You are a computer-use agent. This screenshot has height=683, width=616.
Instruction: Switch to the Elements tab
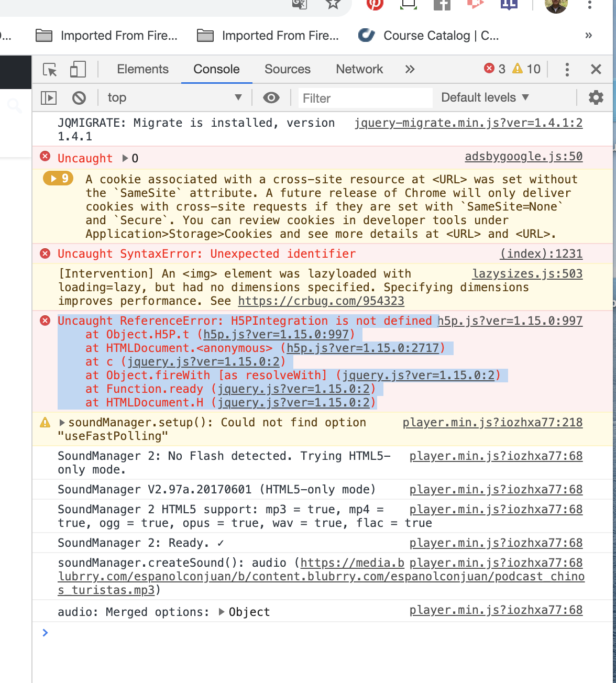point(142,69)
